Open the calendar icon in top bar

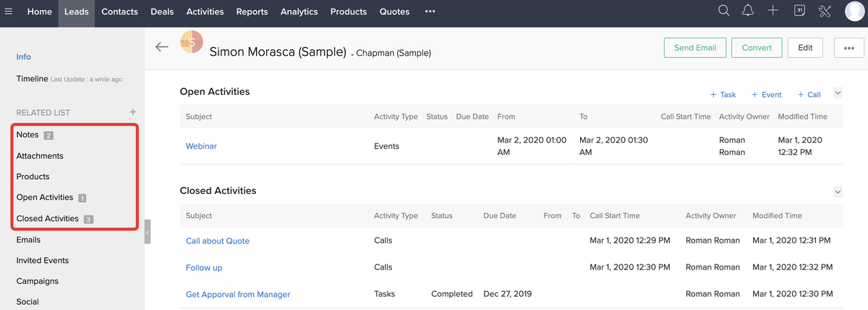[799, 11]
